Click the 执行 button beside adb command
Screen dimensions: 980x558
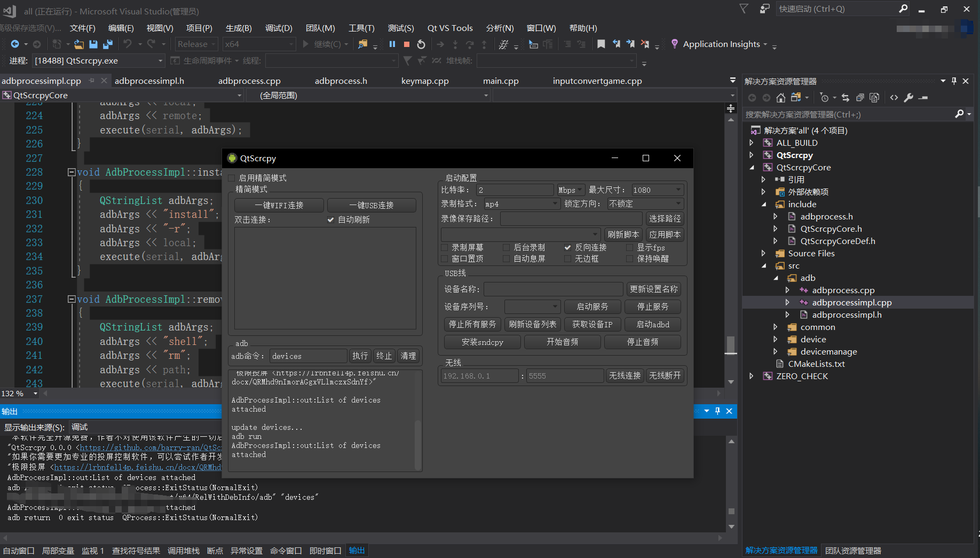(360, 356)
